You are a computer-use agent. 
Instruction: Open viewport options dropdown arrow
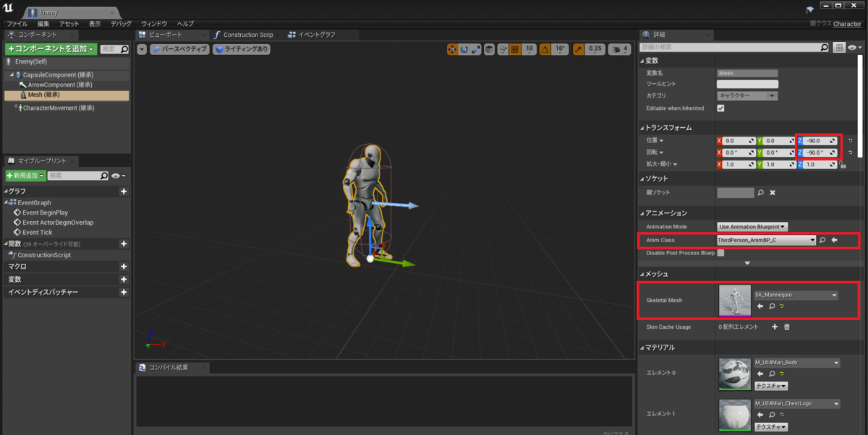142,49
